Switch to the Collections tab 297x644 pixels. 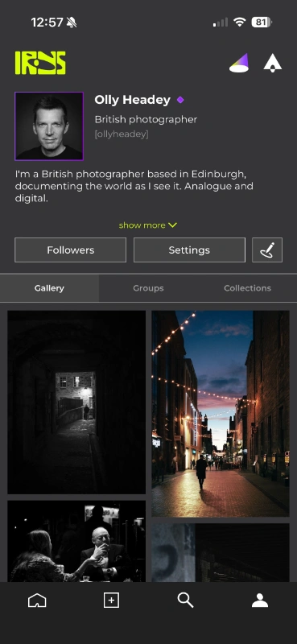click(247, 288)
